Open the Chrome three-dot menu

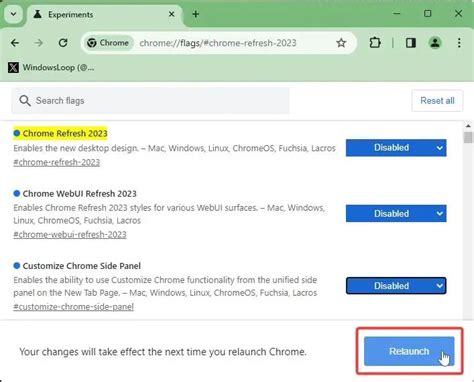[x=459, y=43]
